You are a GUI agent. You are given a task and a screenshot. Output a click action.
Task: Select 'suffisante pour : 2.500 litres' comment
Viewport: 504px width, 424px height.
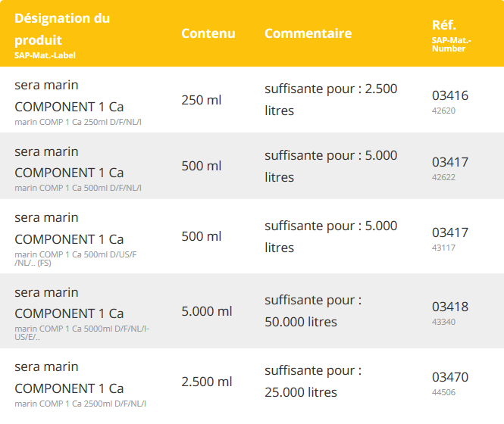pos(330,100)
